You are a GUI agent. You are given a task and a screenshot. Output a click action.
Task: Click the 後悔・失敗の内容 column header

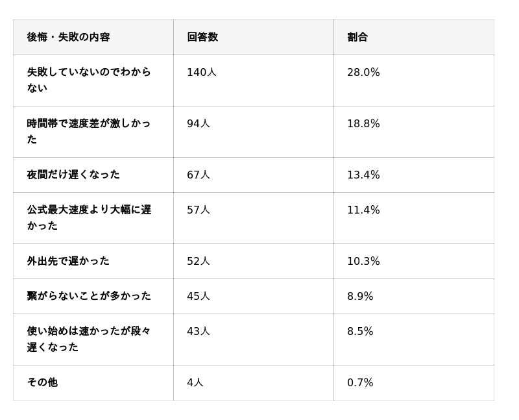pyautogui.click(x=68, y=38)
